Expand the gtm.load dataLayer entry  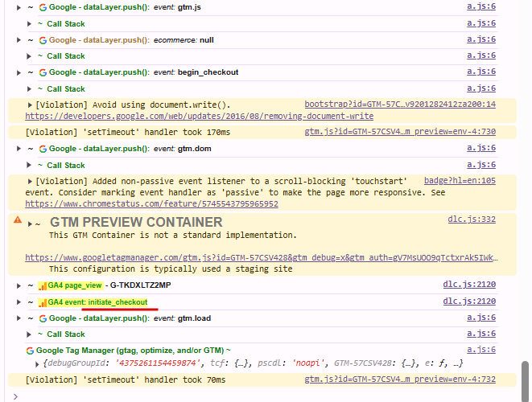(x=19, y=318)
